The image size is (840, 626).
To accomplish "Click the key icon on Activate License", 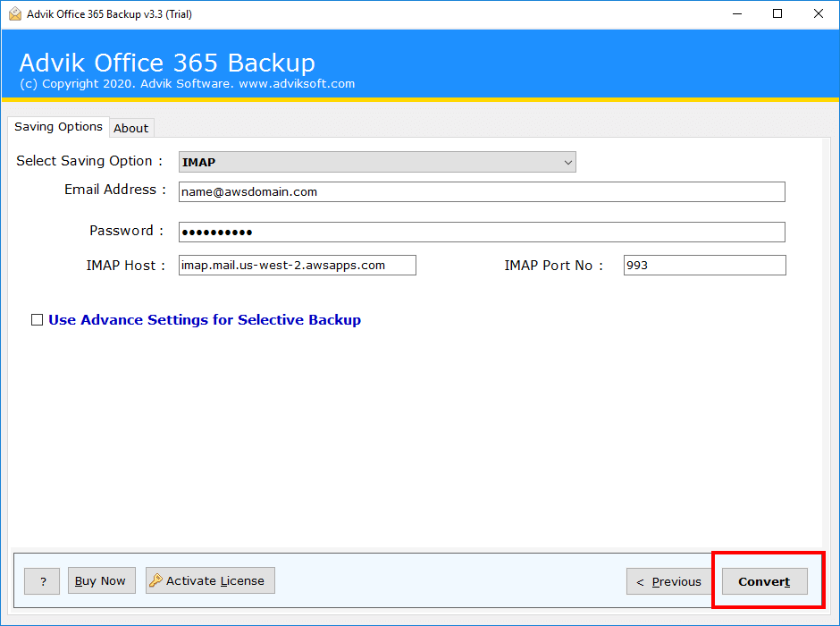I will point(155,580).
